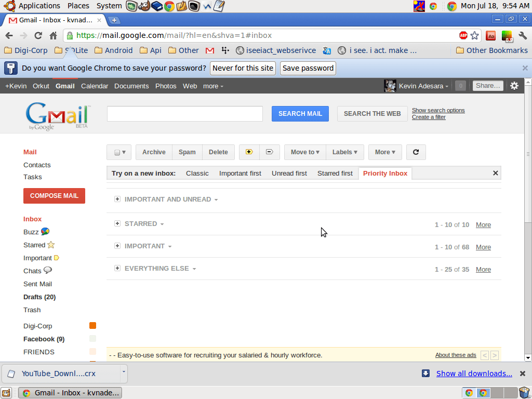
Task: Click the Search Mail button
Action: [300, 114]
